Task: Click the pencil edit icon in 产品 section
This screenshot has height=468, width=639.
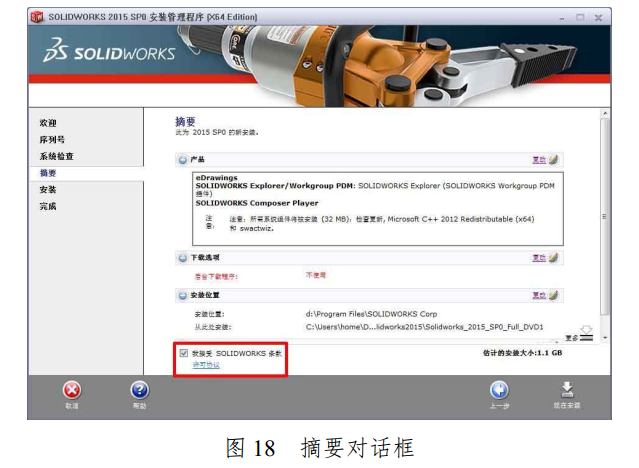Action: tap(553, 160)
